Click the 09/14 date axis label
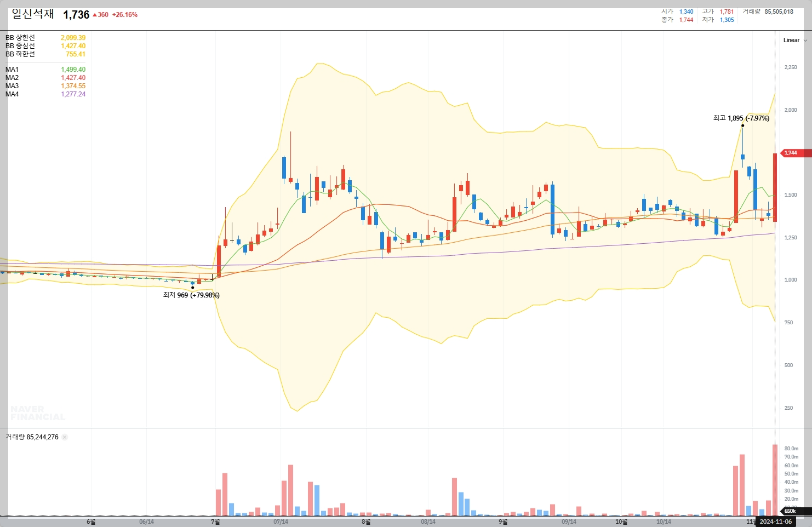Viewport: 812px width, 527px height. point(569,522)
